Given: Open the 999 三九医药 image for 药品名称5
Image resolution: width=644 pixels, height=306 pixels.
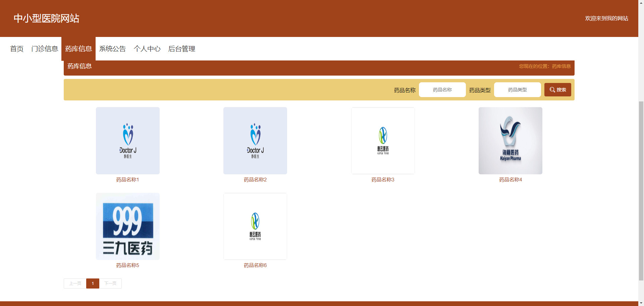Looking at the screenshot, I should point(128,226).
